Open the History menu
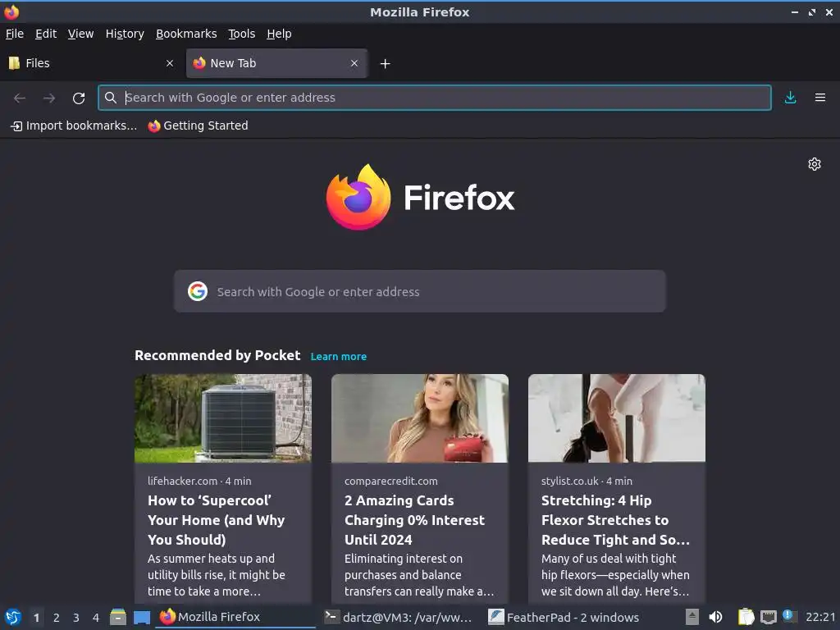The height and width of the screenshot is (630, 840). 125,34
